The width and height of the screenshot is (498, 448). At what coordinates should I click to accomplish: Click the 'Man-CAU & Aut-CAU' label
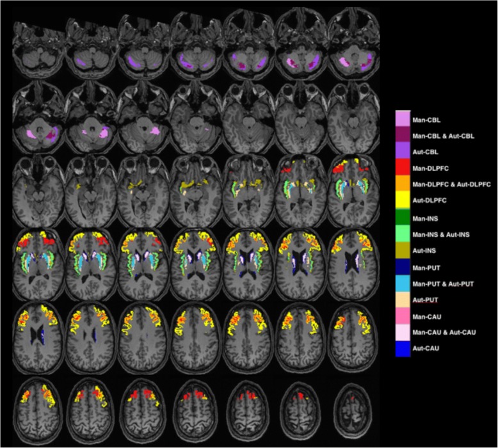(444, 332)
